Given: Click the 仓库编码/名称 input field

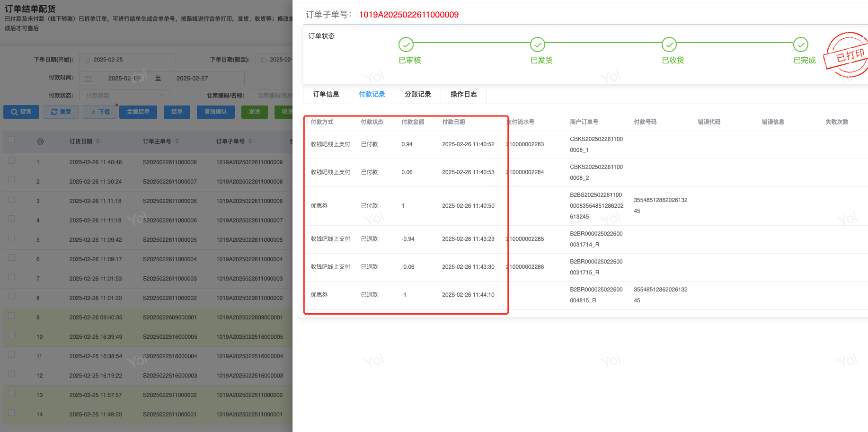Looking at the screenshot, I should [274, 96].
